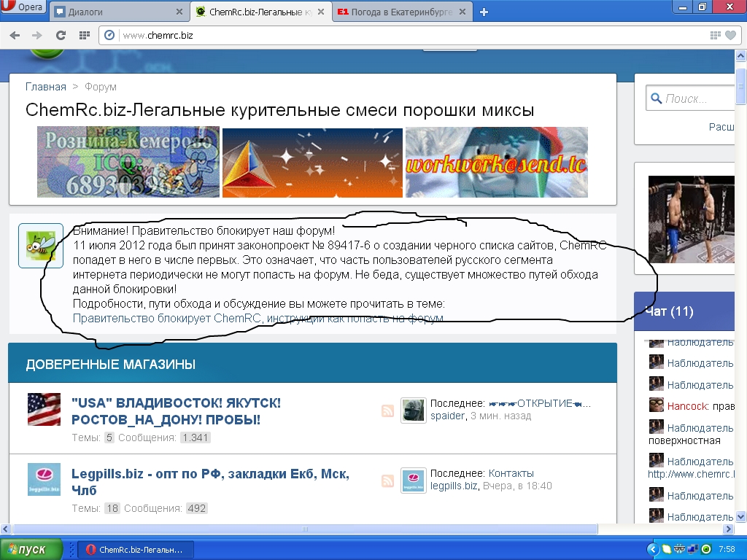Switch to the Погода в Екатеринбурге tab

[x=402, y=12]
